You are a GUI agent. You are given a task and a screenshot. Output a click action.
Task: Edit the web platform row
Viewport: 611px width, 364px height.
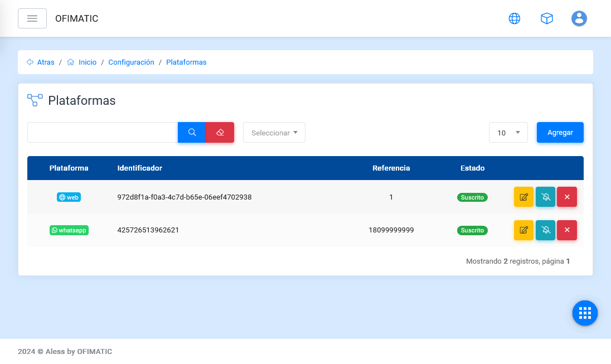[523, 197]
